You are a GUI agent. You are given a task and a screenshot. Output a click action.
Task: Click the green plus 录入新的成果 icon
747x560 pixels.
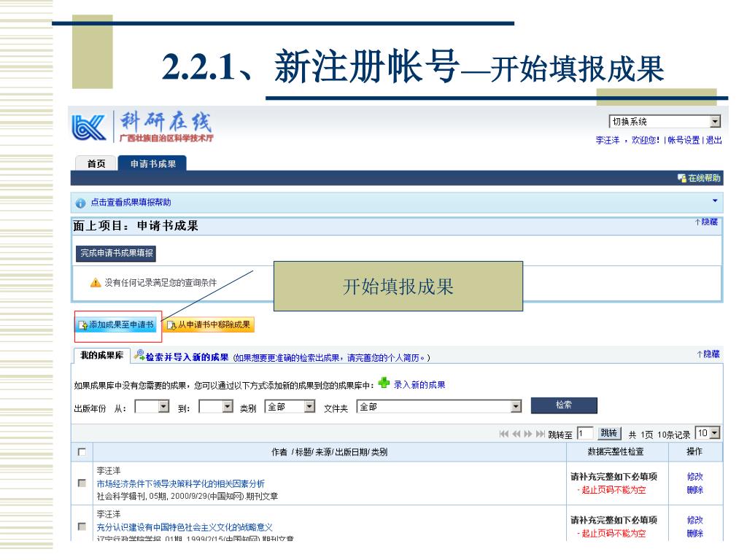pos(384,384)
